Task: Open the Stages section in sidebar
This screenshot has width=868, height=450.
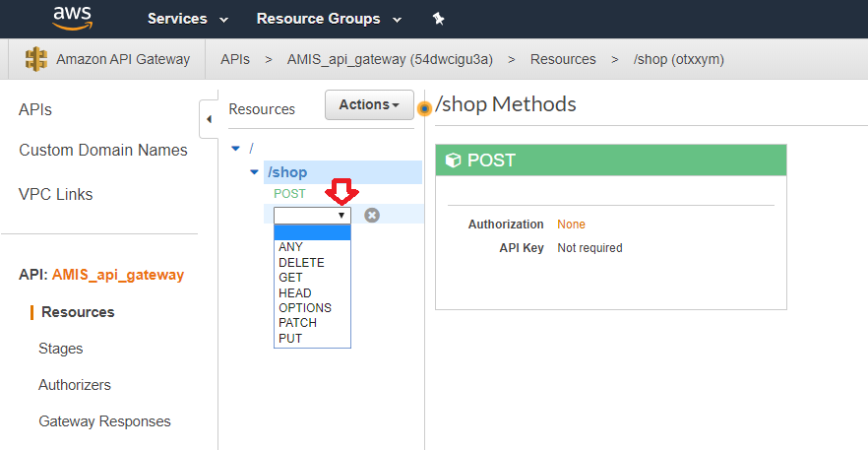Action: point(60,349)
